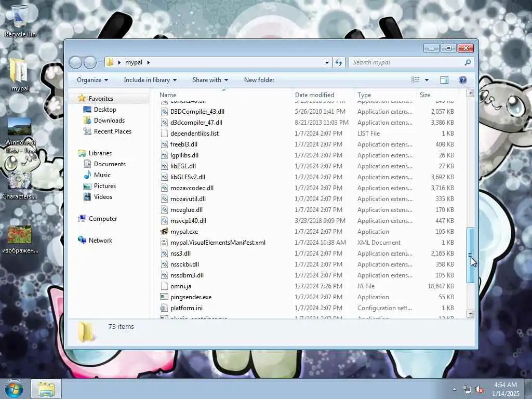Select the file msvcp140.dll
The height and width of the screenshot is (399, 532).
[x=188, y=221]
